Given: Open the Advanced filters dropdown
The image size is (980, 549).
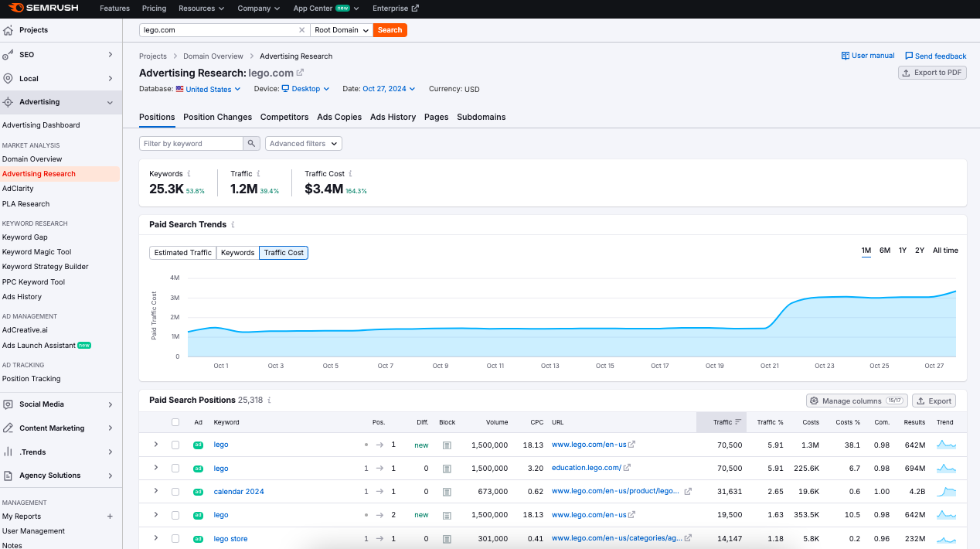Looking at the screenshot, I should (x=304, y=144).
